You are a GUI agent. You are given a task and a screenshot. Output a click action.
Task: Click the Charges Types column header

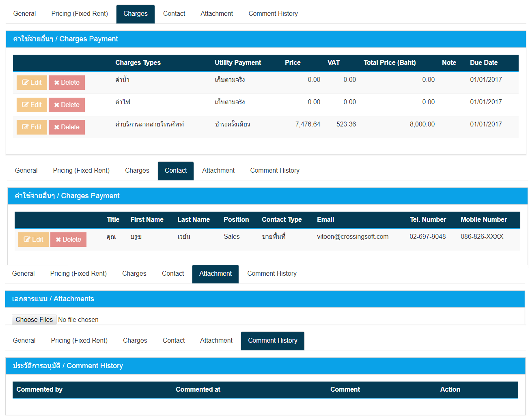pos(138,63)
